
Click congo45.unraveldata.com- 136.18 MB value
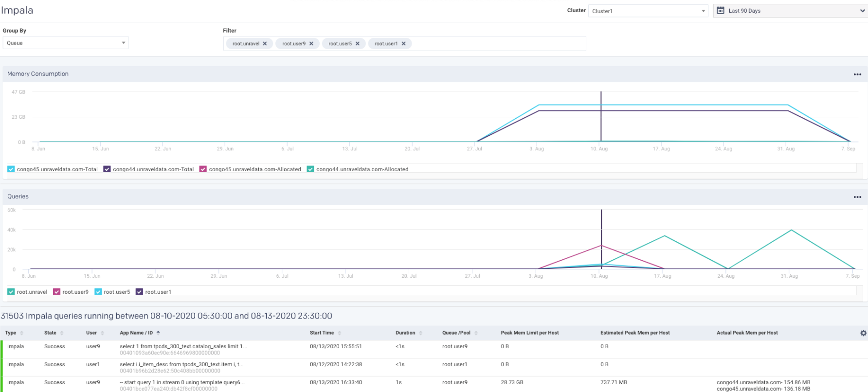coord(763,389)
